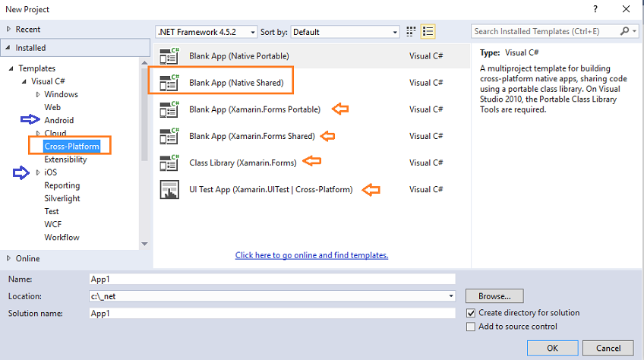
Task: Switch to small icons grid view
Action: pyautogui.click(x=411, y=32)
